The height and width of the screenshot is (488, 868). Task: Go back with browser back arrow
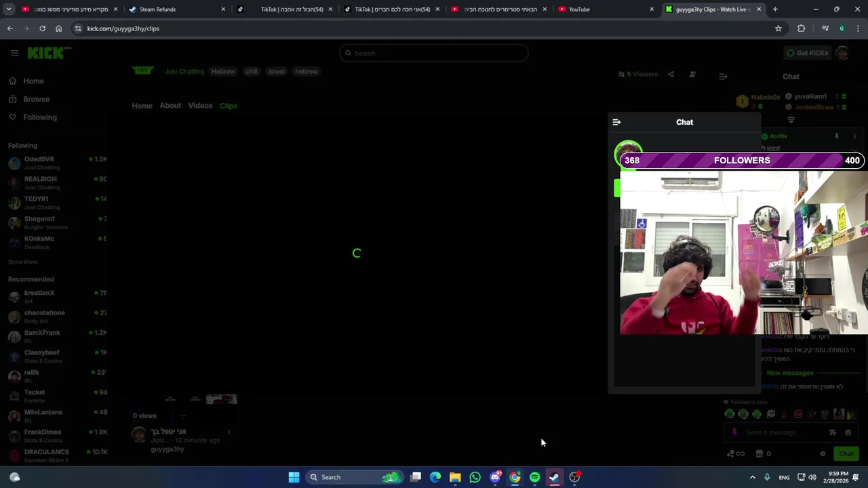(x=9, y=28)
